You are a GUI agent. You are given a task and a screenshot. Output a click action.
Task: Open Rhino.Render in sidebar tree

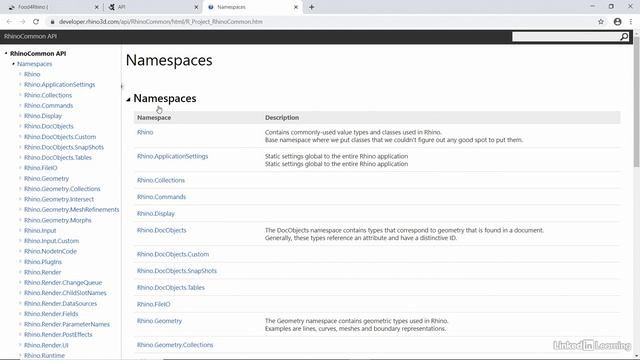[x=42, y=272]
